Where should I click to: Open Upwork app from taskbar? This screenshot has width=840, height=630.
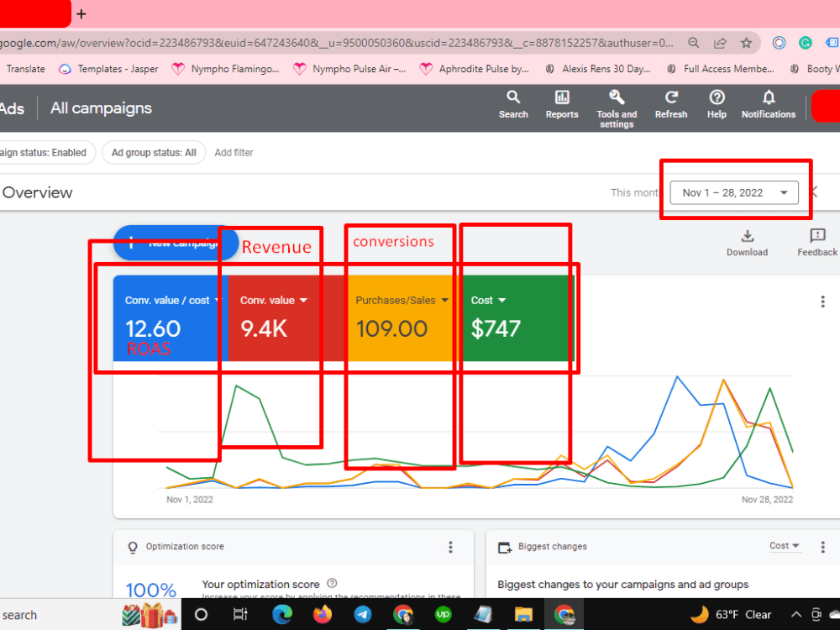click(443, 615)
